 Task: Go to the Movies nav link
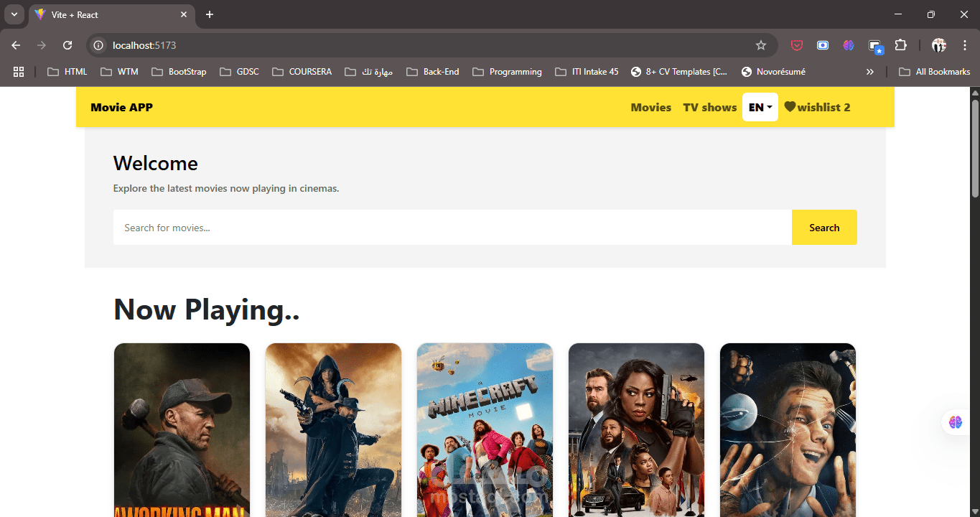tap(651, 107)
